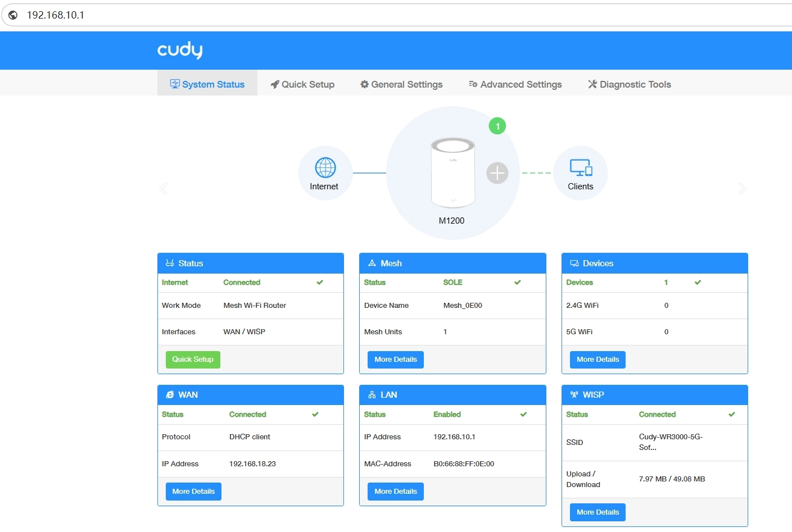Click the browser site info globe icon
Image resolution: width=792 pixels, height=532 pixels.
tap(13, 15)
